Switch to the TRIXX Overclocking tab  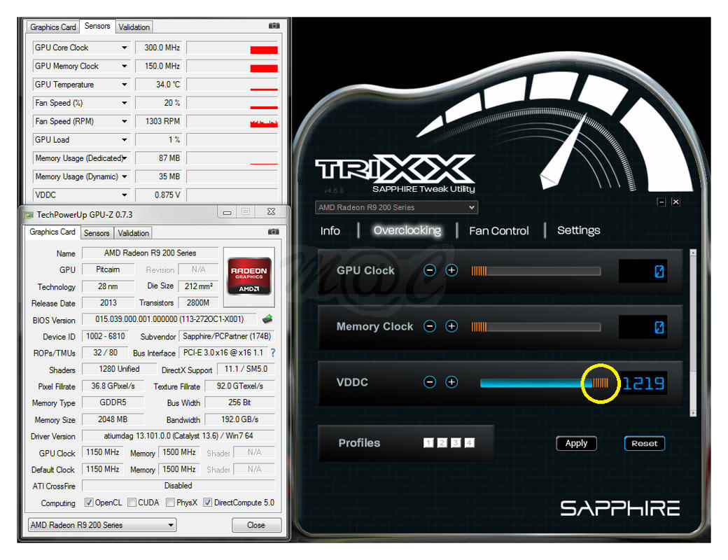[x=407, y=230]
